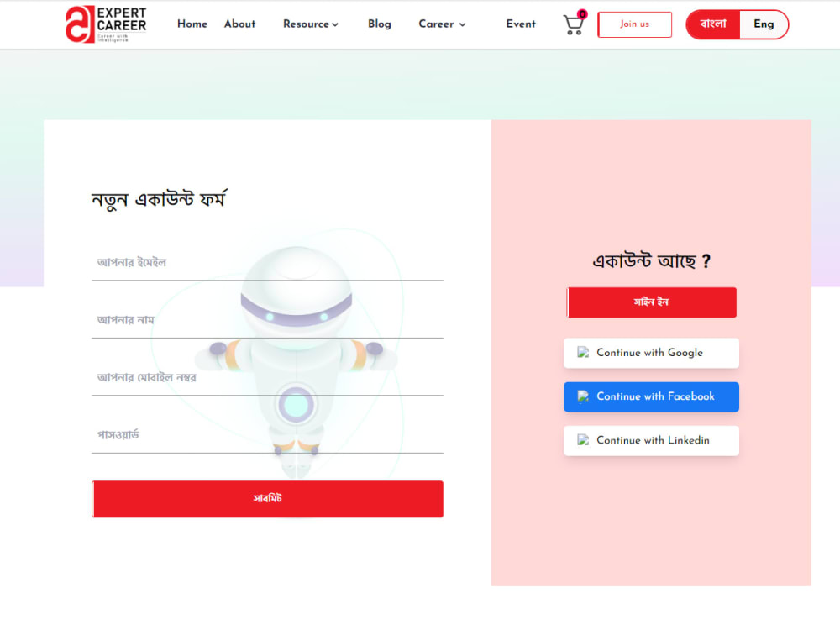Click the Join us button
Viewport: 840px width, 630px height.
click(635, 24)
